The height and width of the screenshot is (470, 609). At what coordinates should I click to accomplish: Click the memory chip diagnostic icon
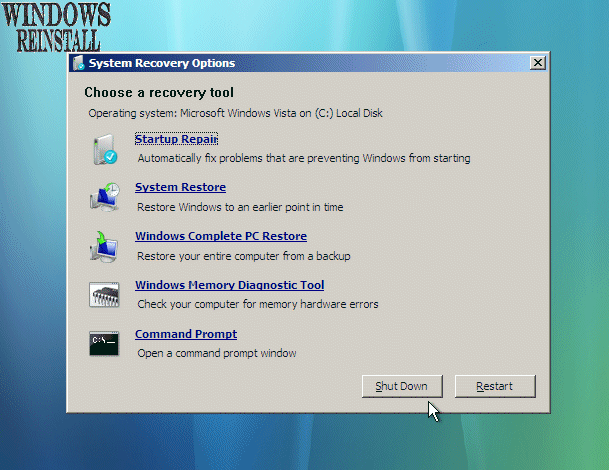pos(104,294)
